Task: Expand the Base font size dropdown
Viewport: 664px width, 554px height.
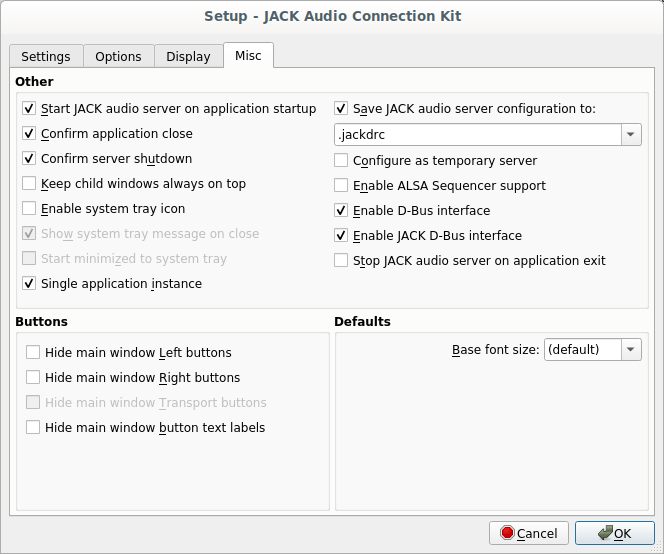Action: pos(630,350)
